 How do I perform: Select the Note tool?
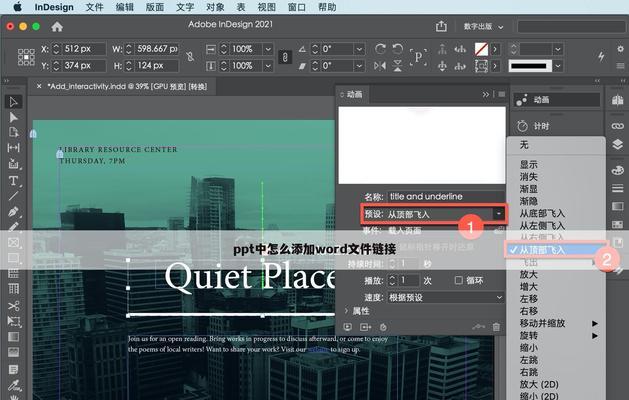pyautogui.click(x=13, y=369)
